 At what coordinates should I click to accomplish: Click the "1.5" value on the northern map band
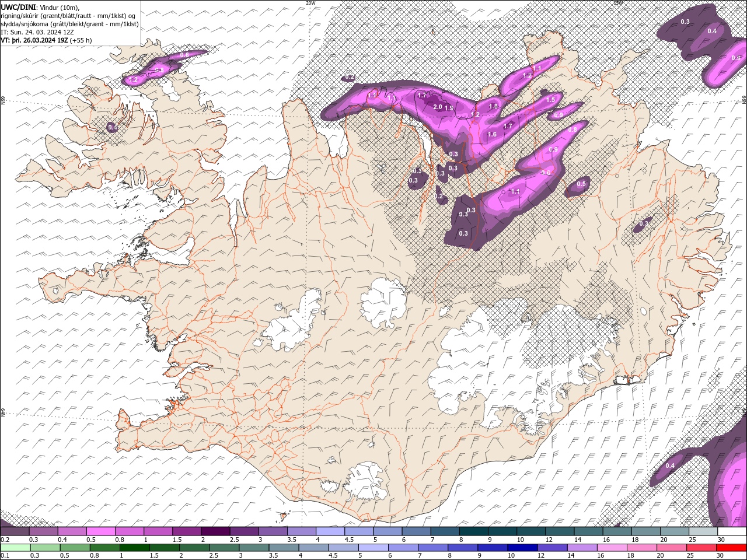(550, 100)
